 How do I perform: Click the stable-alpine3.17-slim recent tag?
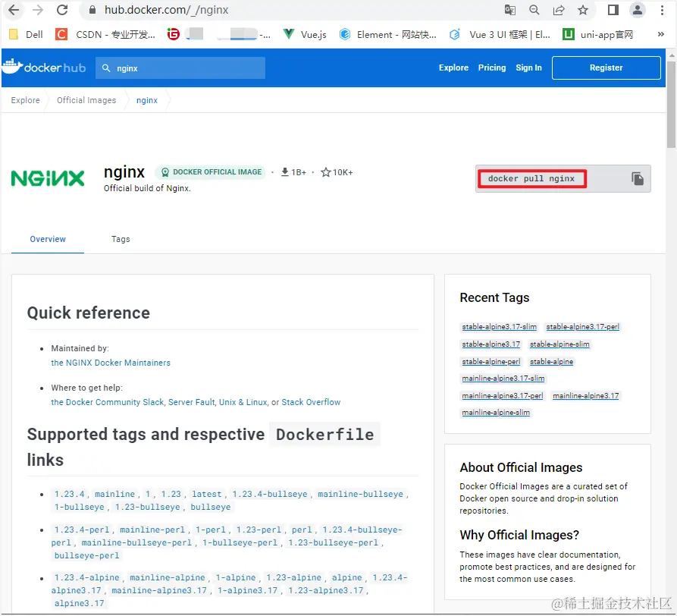(499, 326)
